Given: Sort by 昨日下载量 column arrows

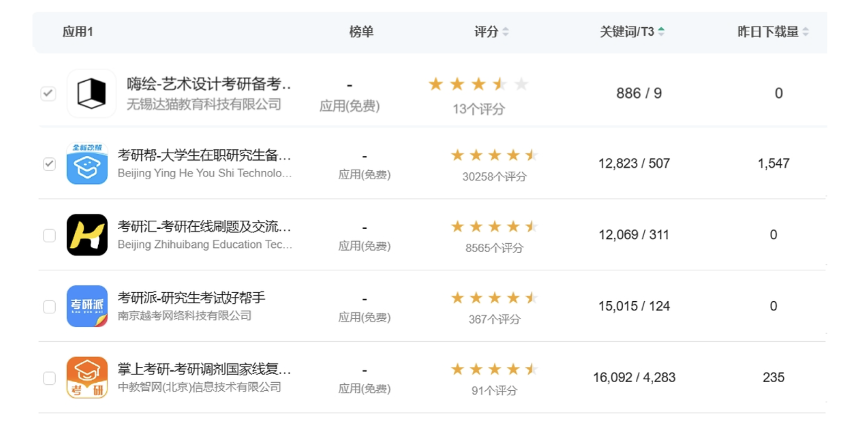Looking at the screenshot, I should point(805,32).
